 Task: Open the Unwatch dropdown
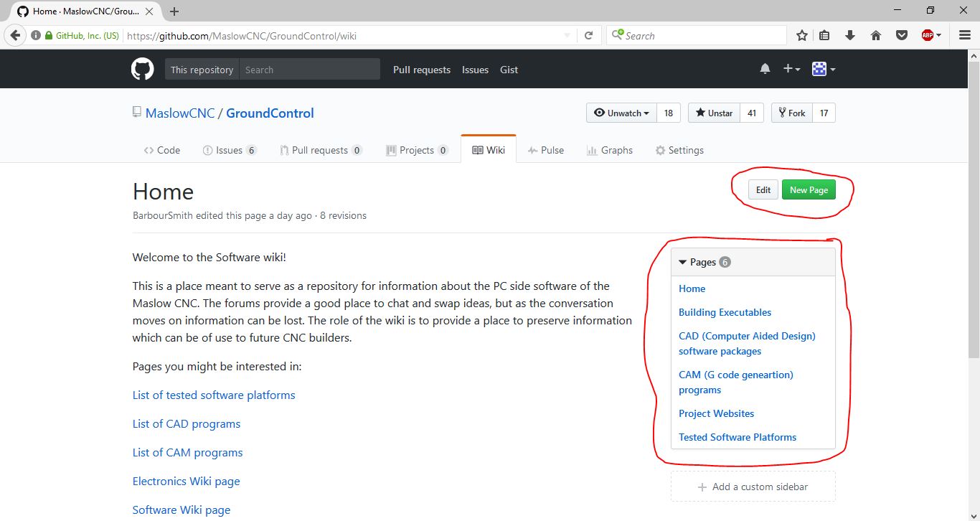click(x=622, y=113)
